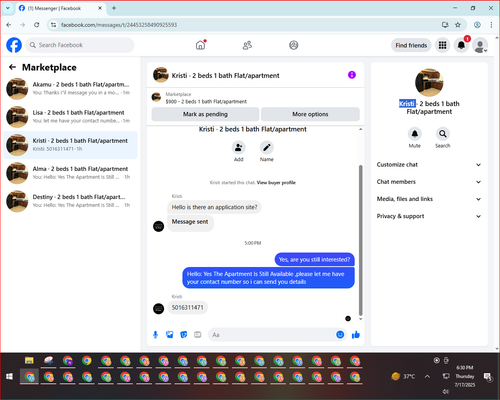Viewport: 500px width, 400px height.
Task: Go to the Home feed icon
Action: tap(200, 45)
